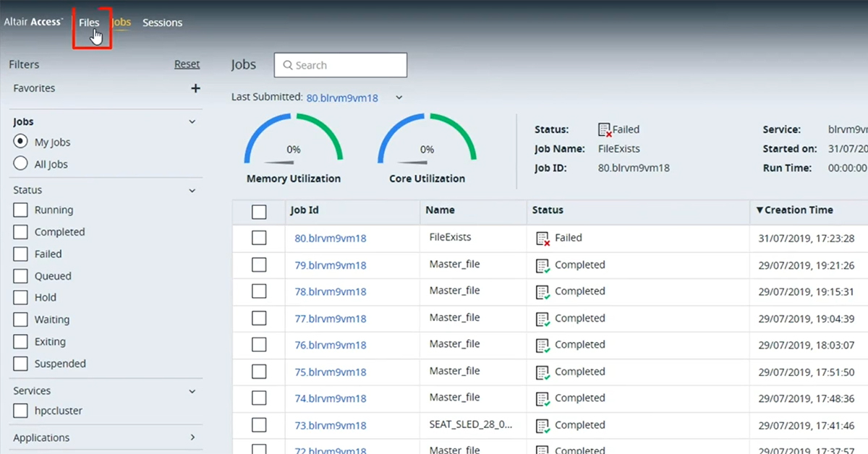
Task: Select checkbox for job 80.blrvm9vm18
Action: coord(259,238)
